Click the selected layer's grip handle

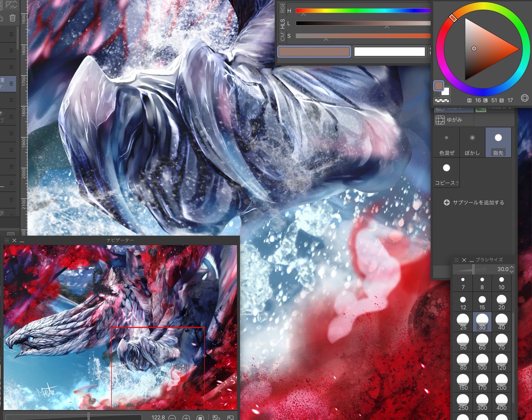pos(12,83)
